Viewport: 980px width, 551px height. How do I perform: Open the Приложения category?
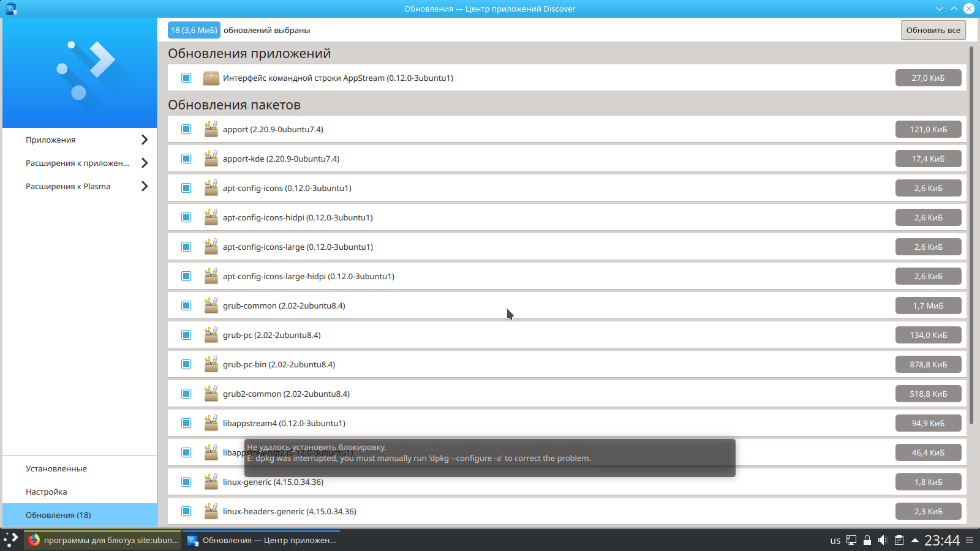coord(80,140)
